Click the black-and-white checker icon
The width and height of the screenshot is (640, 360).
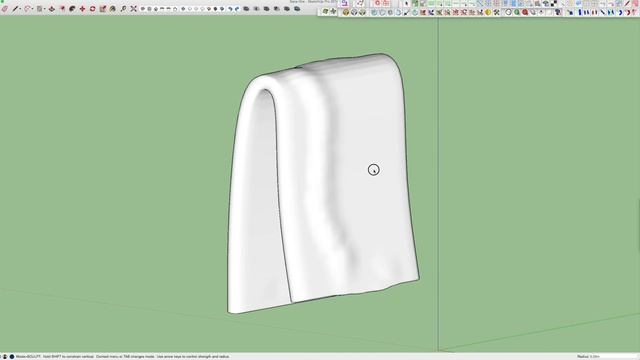(x=553, y=4)
